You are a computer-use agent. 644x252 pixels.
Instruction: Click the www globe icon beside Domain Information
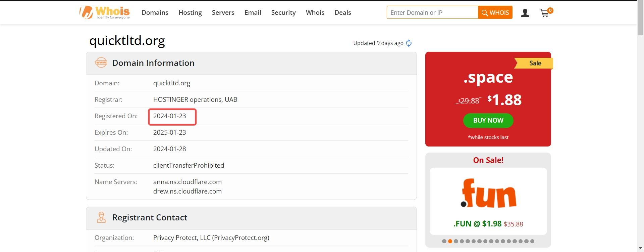coord(101,62)
